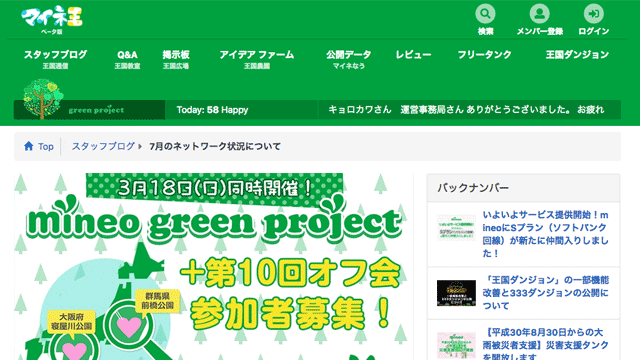This screenshot has width=640, height=360.
Task: Click the メンバー登録 member icon
Action: pos(540,14)
